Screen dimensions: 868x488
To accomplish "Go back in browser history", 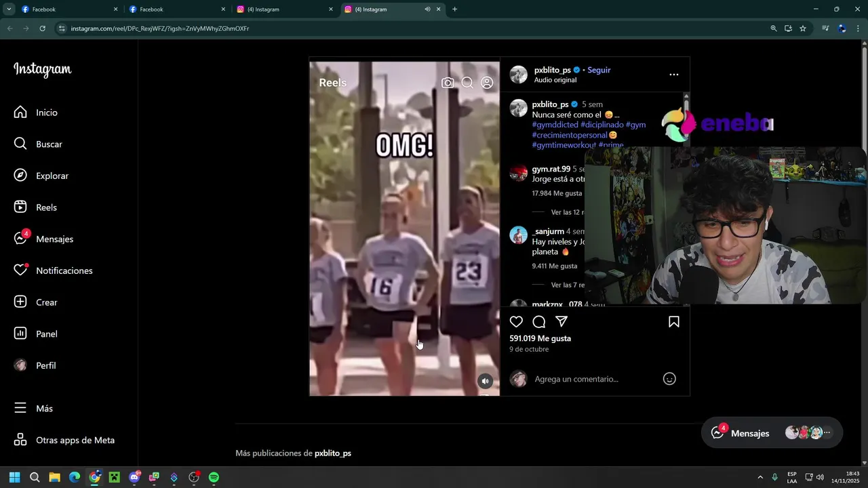I will [x=9, y=28].
